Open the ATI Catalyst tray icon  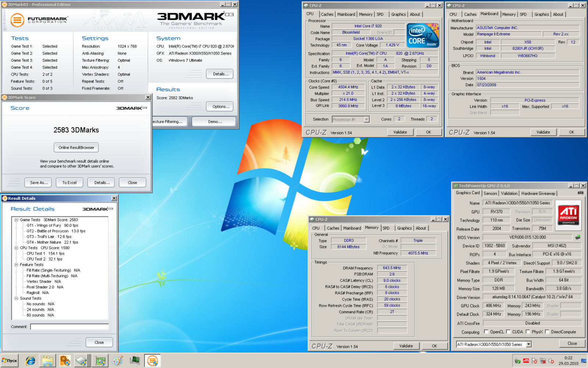point(526,361)
